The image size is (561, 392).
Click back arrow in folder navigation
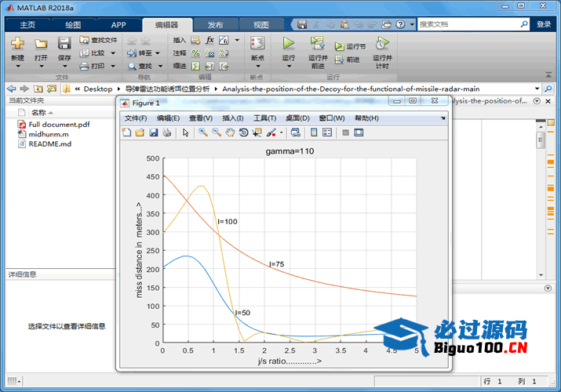[x=12, y=89]
